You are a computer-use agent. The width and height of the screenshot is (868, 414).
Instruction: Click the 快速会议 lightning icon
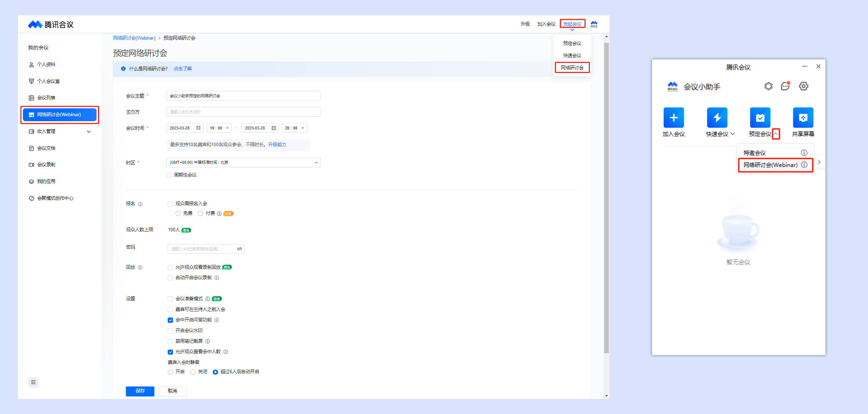coord(717,118)
